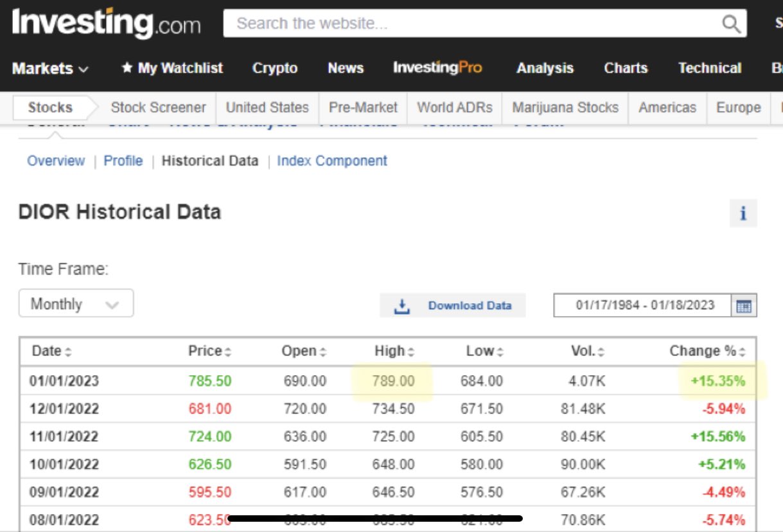The width and height of the screenshot is (783, 532).
Task: Click the search magnifier icon
Action: [x=731, y=24]
